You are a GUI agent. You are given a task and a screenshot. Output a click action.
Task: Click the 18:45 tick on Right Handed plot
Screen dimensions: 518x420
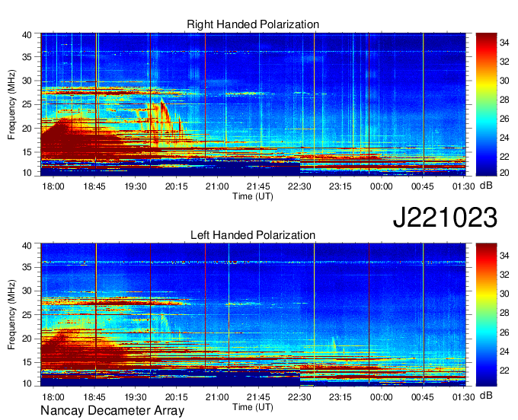pos(94,186)
